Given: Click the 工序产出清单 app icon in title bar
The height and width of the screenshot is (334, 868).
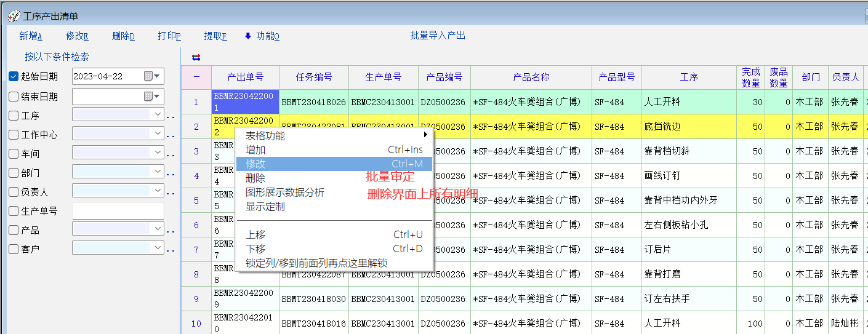Looking at the screenshot, I should pyautogui.click(x=13, y=16).
